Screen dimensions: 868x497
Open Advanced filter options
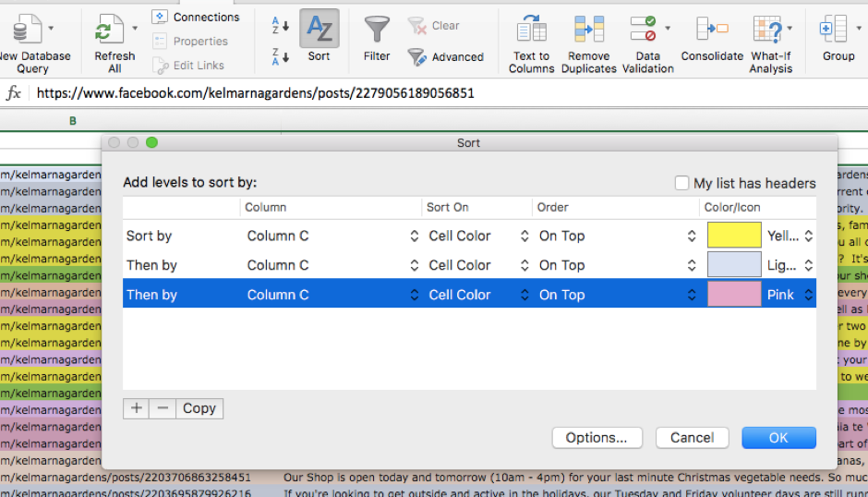pos(446,56)
